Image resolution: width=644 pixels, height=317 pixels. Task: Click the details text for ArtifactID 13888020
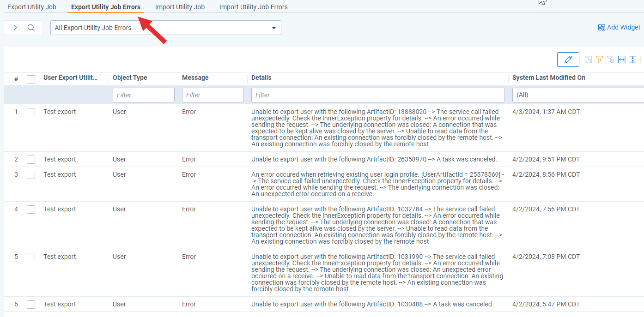pos(376,128)
